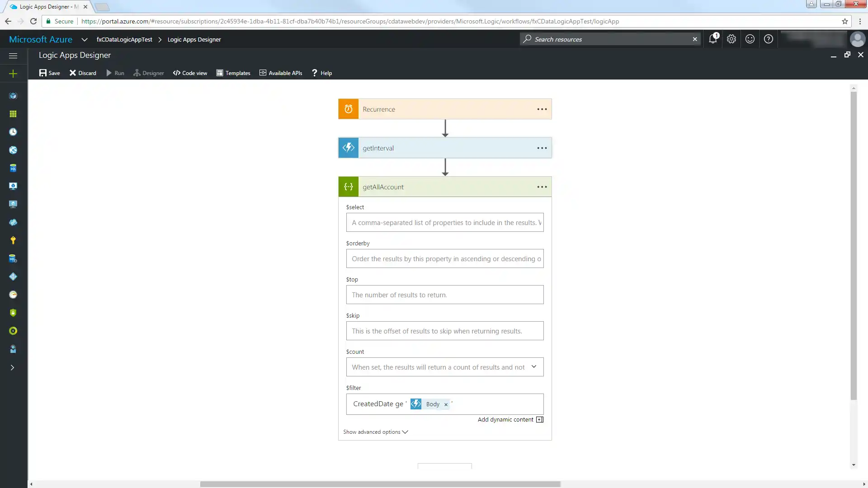Open the Azure Logic Apps Designer view
This screenshot has height=488, width=868.
[149, 73]
